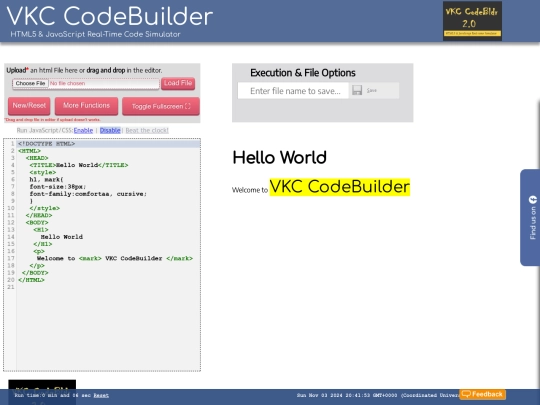Click the date and time in status bar

tap(378, 395)
